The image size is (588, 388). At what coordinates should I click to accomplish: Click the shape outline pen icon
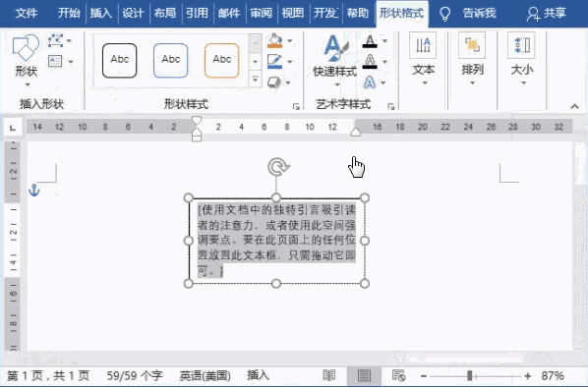pyautogui.click(x=275, y=61)
